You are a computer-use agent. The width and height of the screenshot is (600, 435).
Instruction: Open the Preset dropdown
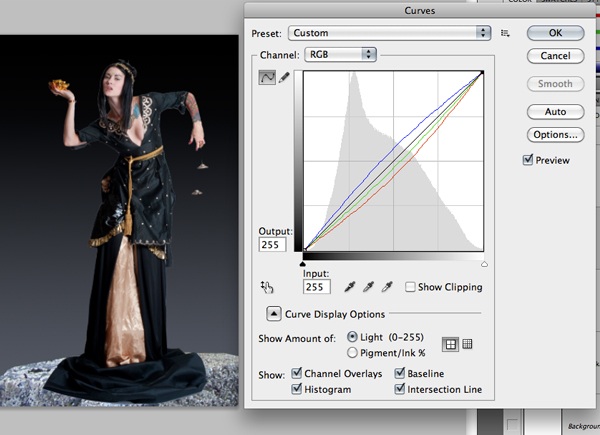[x=390, y=33]
